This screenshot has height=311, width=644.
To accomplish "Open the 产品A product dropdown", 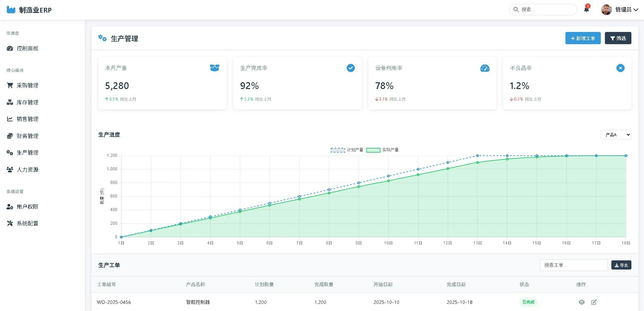I will point(616,135).
